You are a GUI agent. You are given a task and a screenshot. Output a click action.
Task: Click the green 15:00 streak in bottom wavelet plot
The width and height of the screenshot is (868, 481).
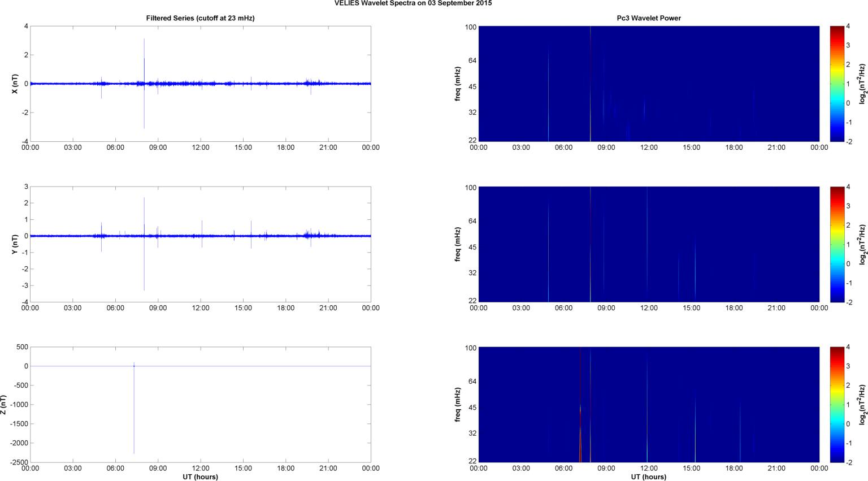pos(695,427)
